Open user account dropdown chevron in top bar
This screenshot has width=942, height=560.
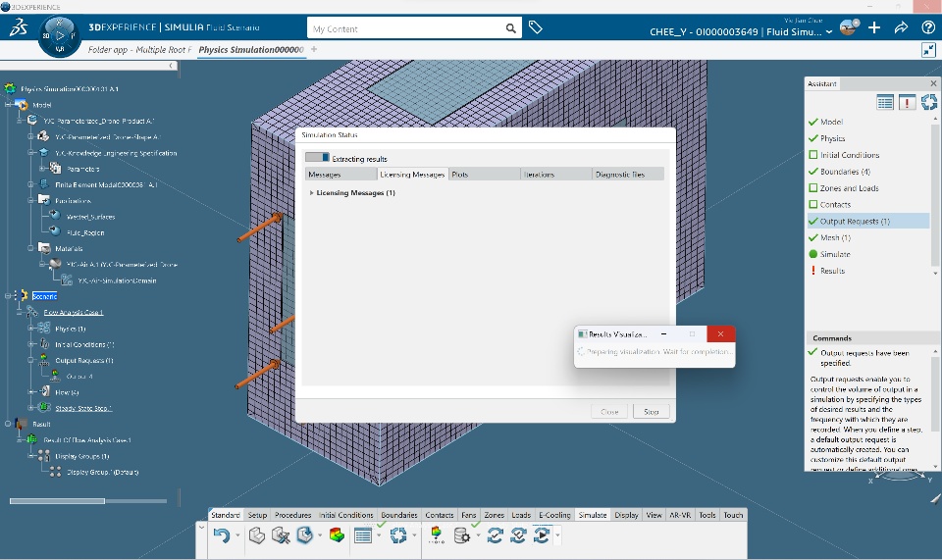pos(829,31)
